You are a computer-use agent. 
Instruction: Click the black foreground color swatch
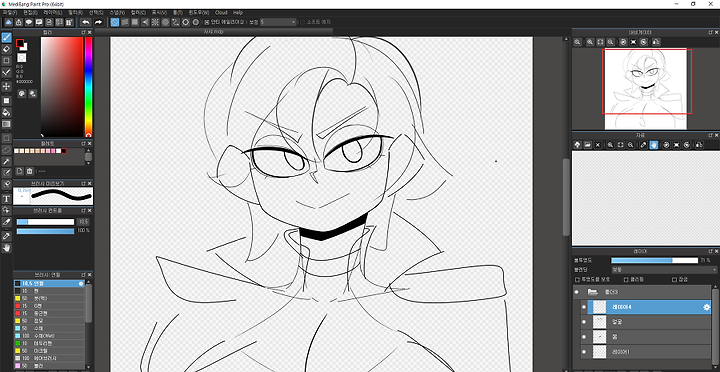20,43
